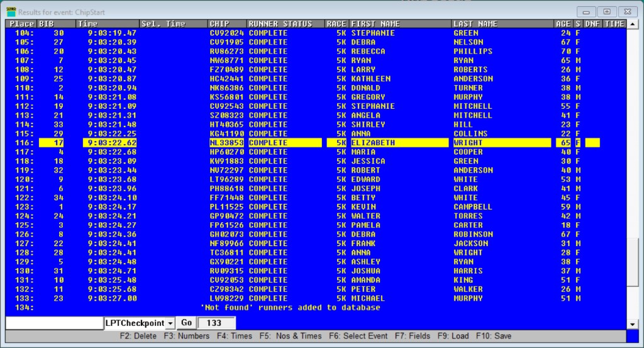Click last name CLARK
Viewport: 644px width, 348px height.
pyautogui.click(x=465, y=189)
